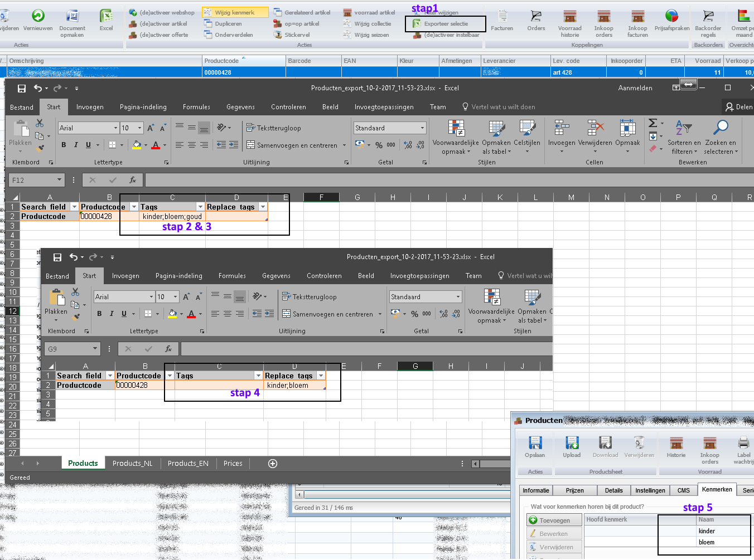Image resolution: width=754 pixels, height=560 pixels.
Task: Open the Voorraad historie icon
Action: point(569,17)
